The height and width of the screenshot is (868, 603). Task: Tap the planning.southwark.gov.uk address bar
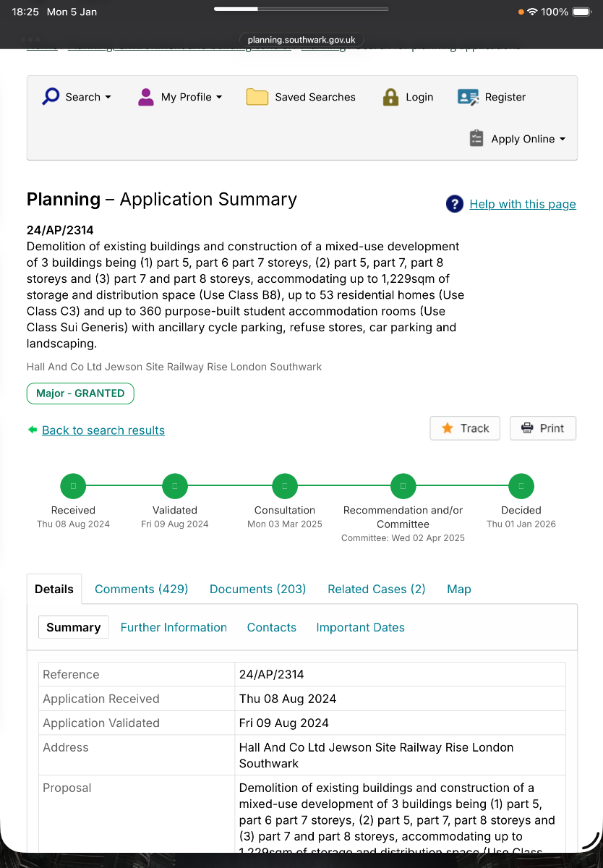[x=301, y=41]
